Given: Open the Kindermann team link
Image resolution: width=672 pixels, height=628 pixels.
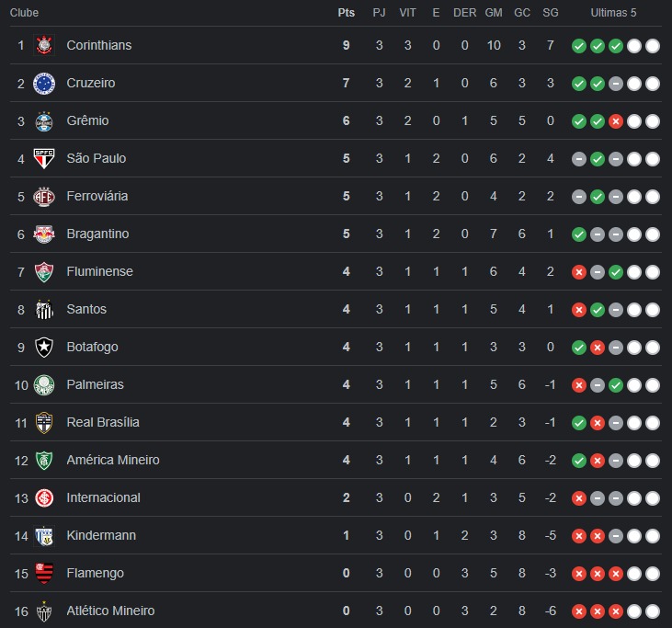Looking at the screenshot, I should click(101, 535).
